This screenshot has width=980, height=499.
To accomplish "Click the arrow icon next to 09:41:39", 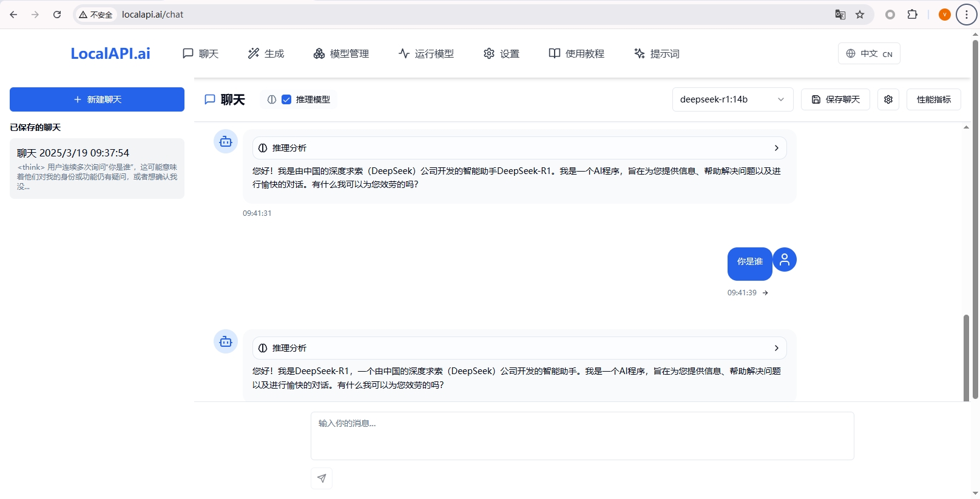I will click(765, 293).
